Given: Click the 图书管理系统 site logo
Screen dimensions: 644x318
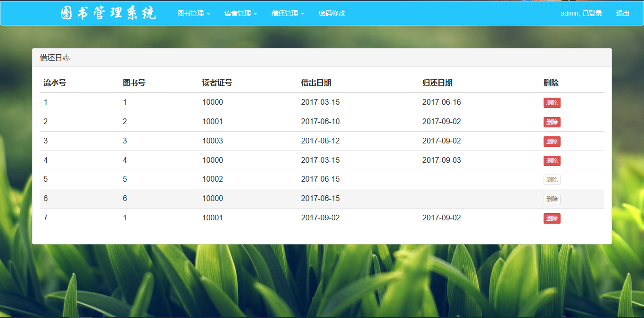Looking at the screenshot, I should coord(108,13).
